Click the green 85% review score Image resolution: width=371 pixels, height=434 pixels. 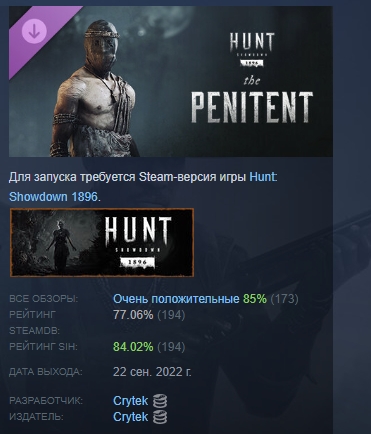255,299
